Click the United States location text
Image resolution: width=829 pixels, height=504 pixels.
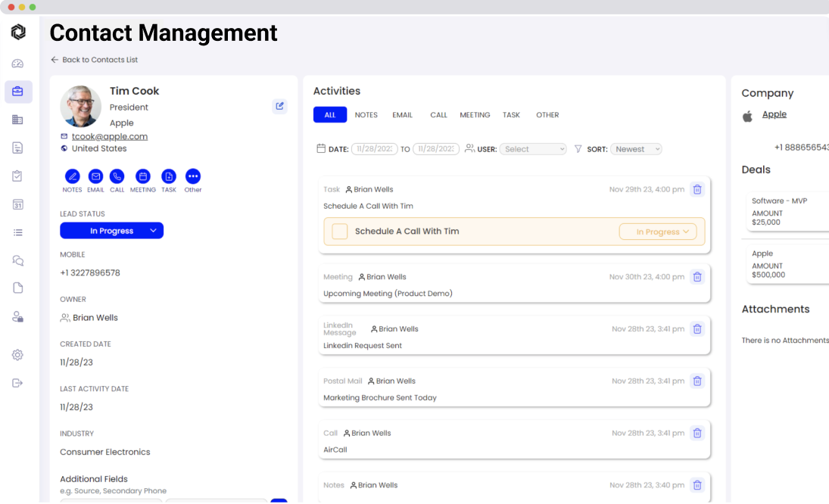99,148
